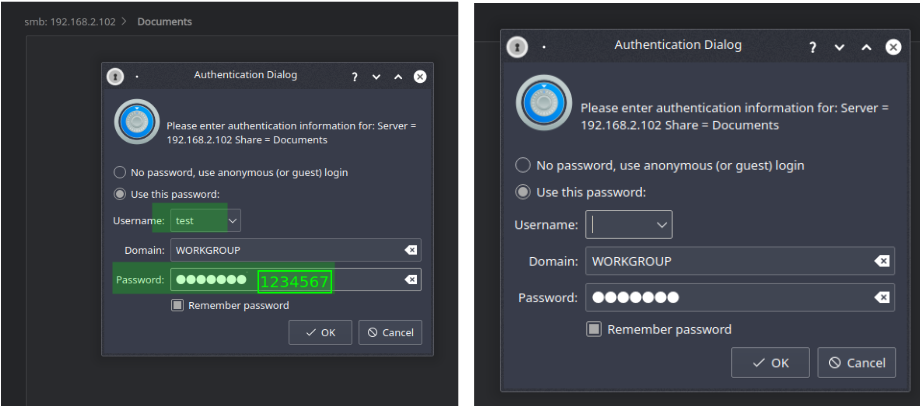This screenshot has height=406, width=920.
Task: Select anonymous login radio in left dialog
Action: 120,172
